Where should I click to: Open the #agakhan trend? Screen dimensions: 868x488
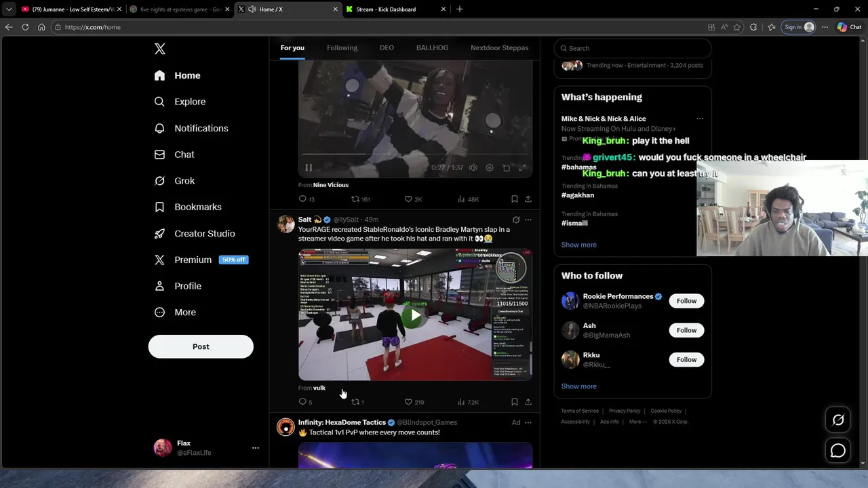tap(578, 195)
